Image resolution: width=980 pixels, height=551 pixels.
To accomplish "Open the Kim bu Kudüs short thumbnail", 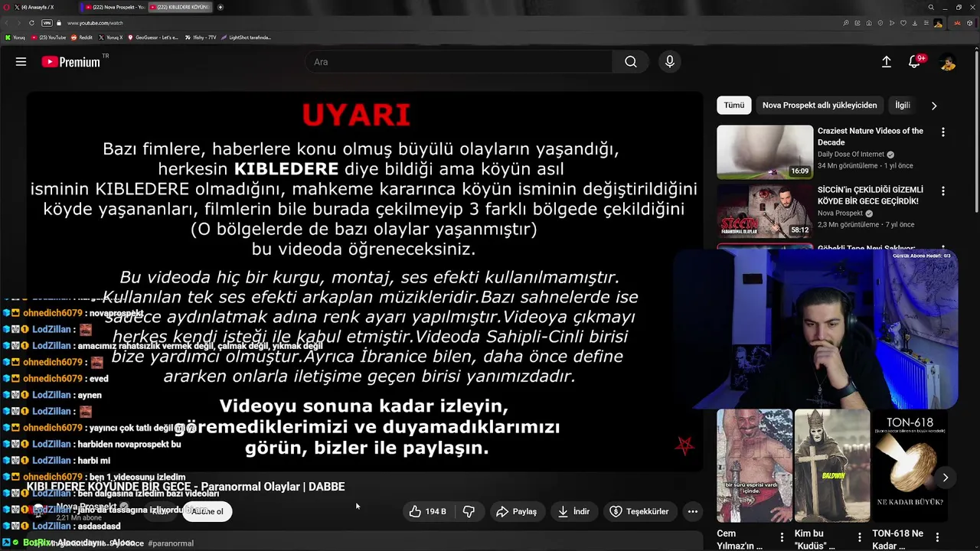I will 832,465.
